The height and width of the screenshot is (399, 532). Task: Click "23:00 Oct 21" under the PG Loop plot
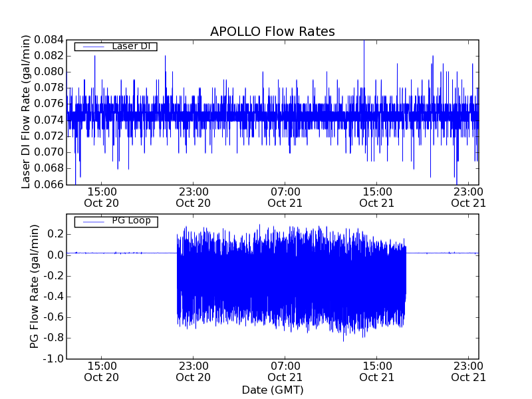click(x=469, y=372)
